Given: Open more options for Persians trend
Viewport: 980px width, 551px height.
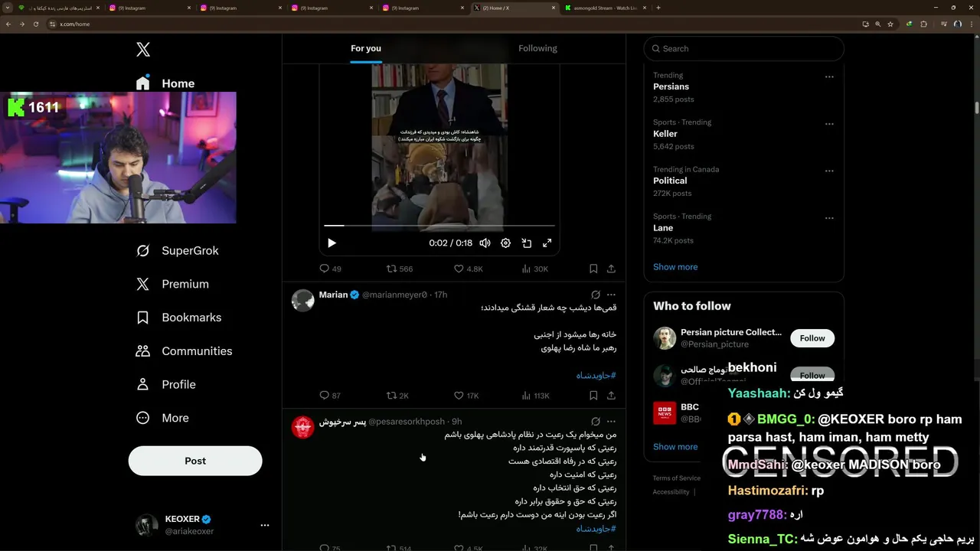Looking at the screenshot, I should pos(829,77).
